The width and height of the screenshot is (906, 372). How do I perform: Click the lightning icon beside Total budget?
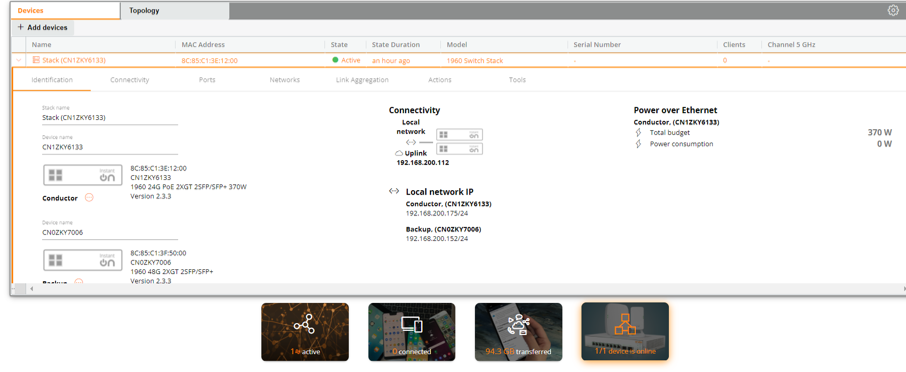(638, 132)
